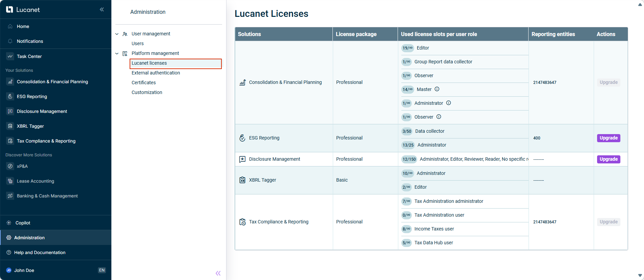Click the Task Center checkmark icon
The height and width of the screenshot is (280, 644).
[x=10, y=56]
